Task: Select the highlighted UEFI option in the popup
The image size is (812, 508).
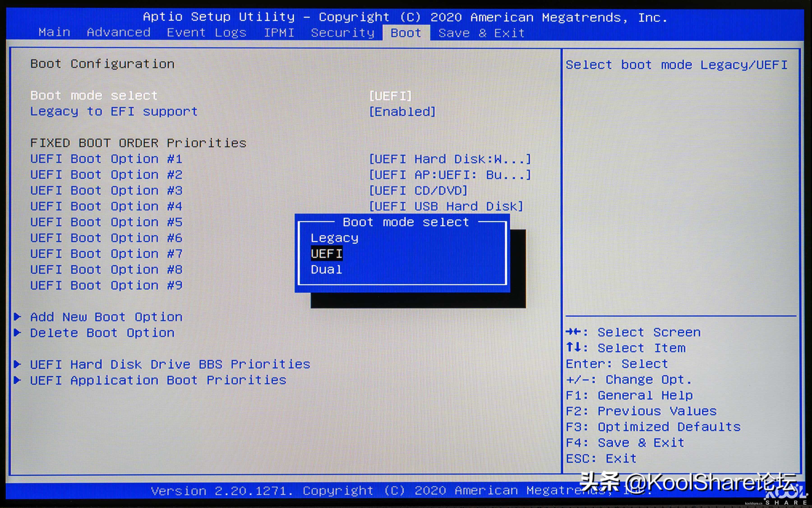Action: pos(326,253)
